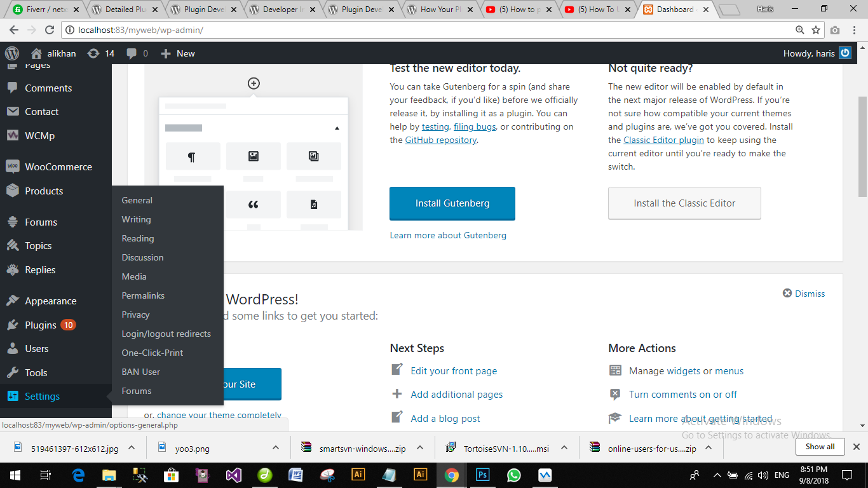This screenshot has height=488, width=868.
Task: Choose Login/logout redirects in Settings submenu
Action: click(x=166, y=334)
